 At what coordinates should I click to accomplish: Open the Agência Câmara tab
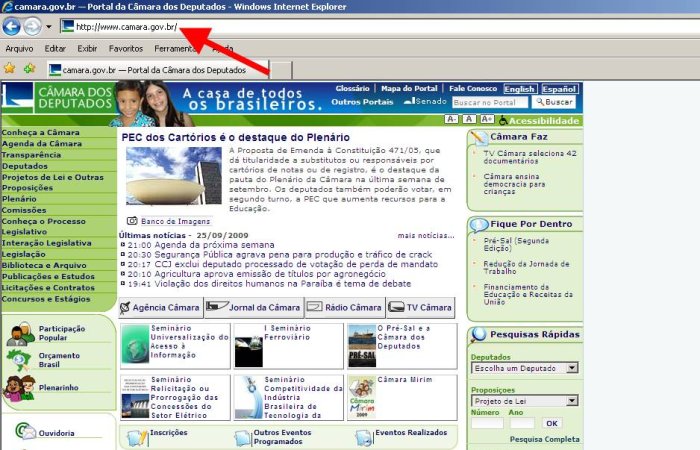coord(161,308)
